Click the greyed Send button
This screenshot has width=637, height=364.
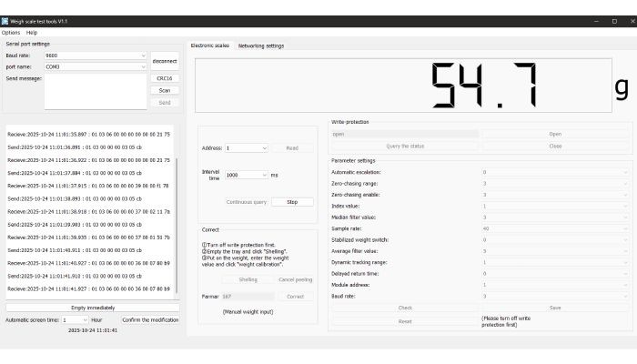(x=165, y=103)
